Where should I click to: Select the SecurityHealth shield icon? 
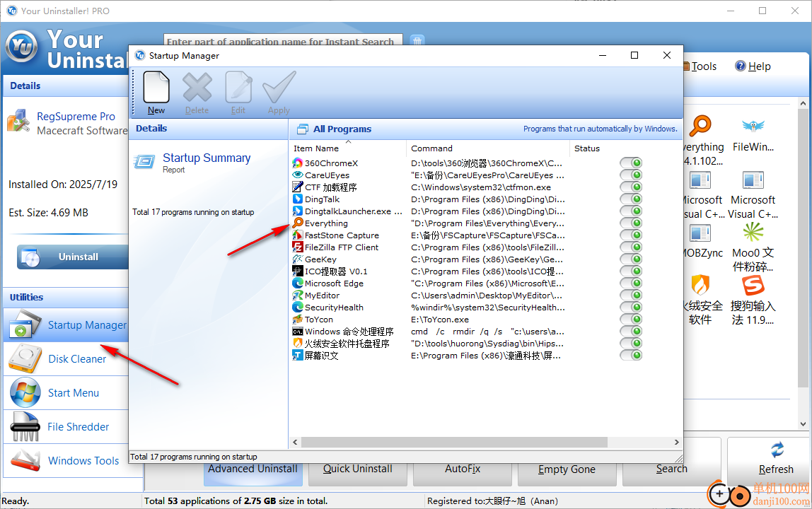297,307
